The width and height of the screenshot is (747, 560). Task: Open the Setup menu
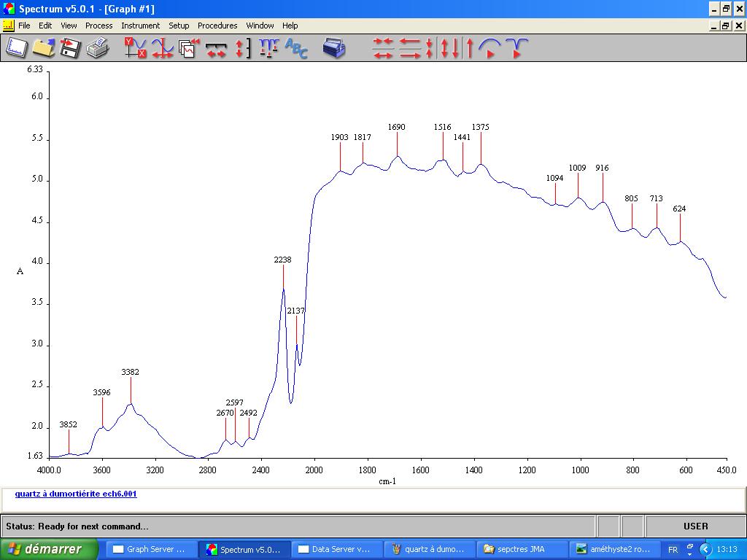[x=179, y=26]
